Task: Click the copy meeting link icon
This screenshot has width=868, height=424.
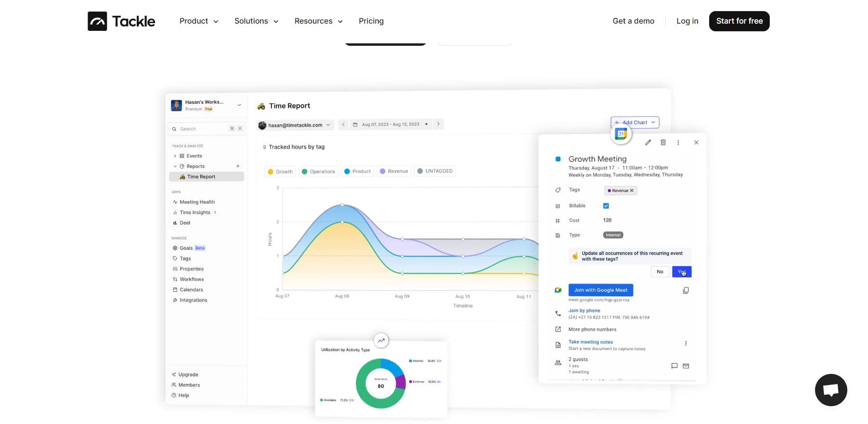Action: point(686,291)
